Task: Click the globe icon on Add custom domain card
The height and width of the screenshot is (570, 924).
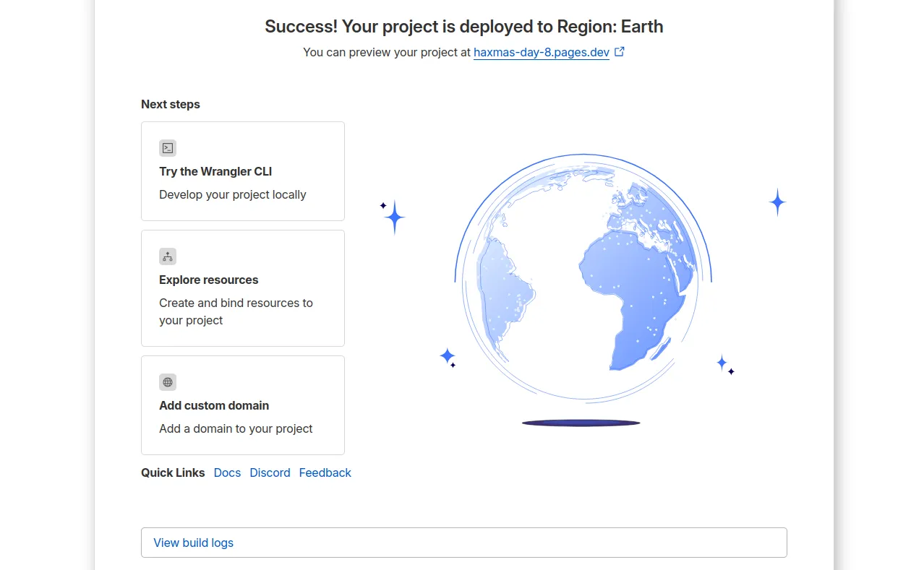Action: tap(167, 381)
